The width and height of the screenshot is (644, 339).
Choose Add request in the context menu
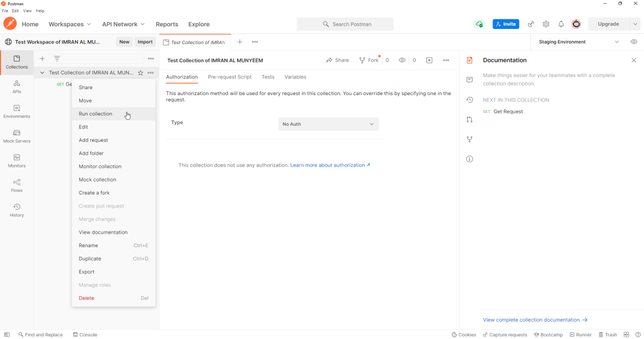pos(114,140)
